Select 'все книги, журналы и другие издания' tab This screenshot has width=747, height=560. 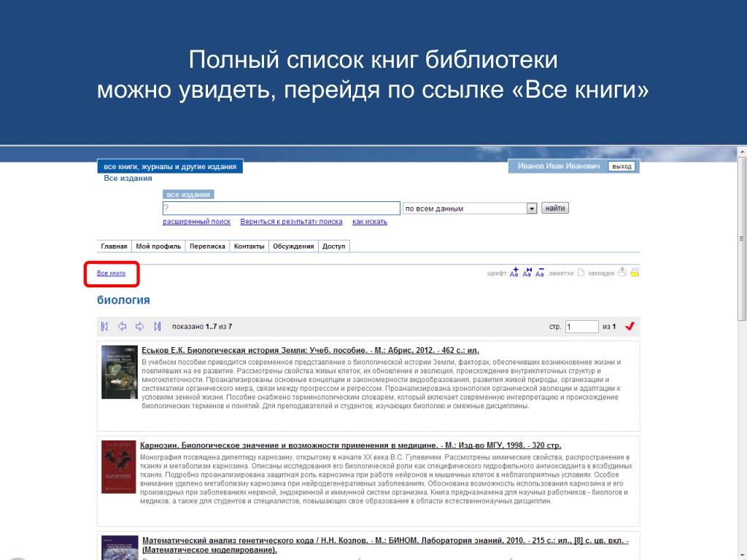point(170,166)
